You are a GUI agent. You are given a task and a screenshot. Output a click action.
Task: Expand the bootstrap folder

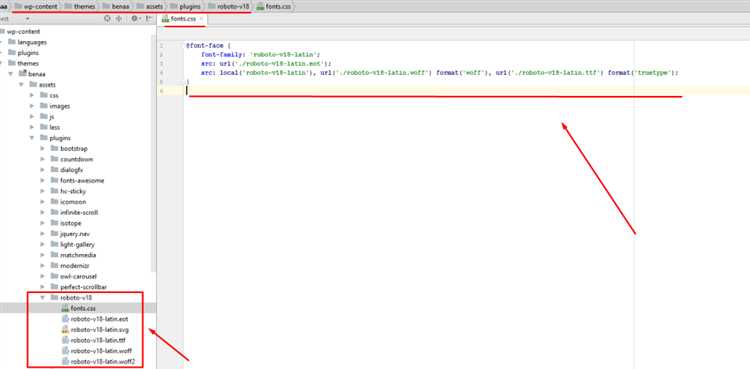point(43,149)
